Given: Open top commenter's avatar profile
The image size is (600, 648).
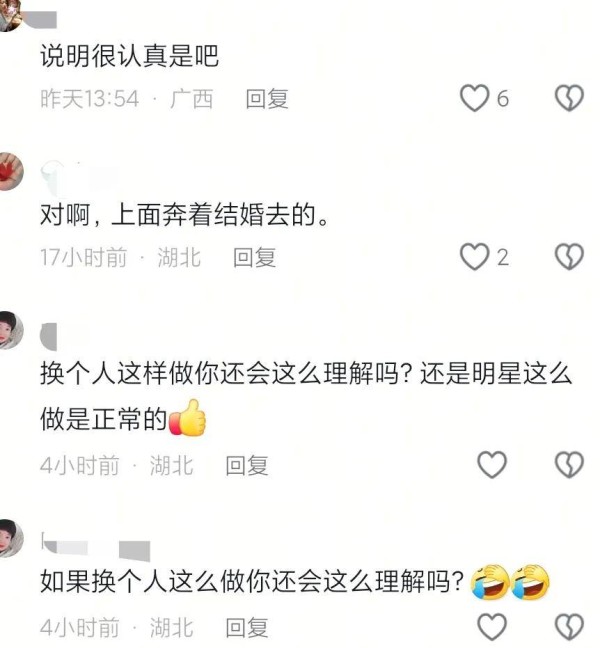Looking at the screenshot, I should tap(10, 16).
